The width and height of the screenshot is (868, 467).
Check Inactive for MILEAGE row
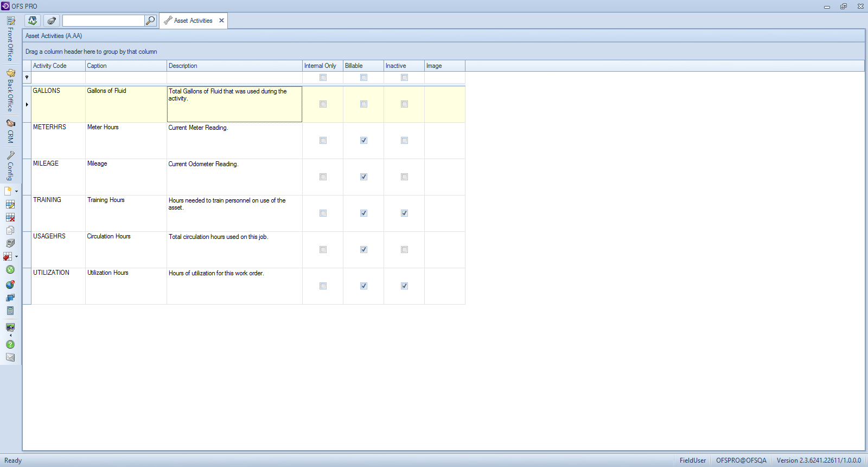[x=404, y=177]
